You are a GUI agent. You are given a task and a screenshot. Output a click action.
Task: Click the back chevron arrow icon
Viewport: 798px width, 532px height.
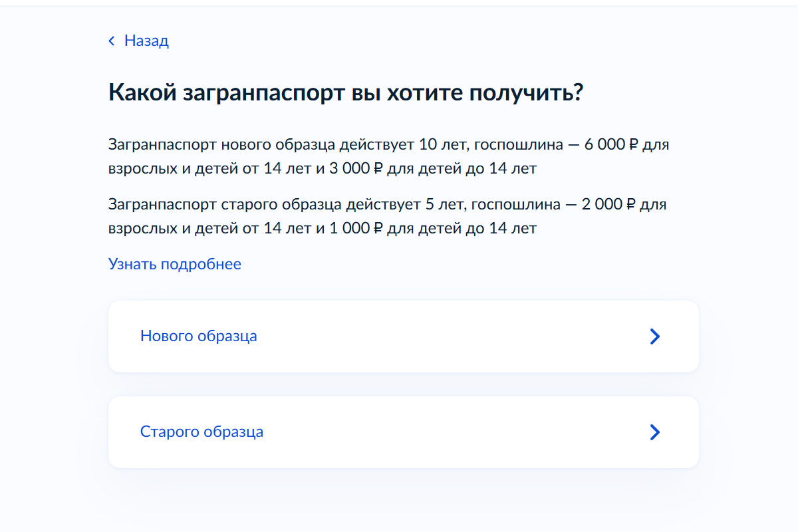point(112,41)
